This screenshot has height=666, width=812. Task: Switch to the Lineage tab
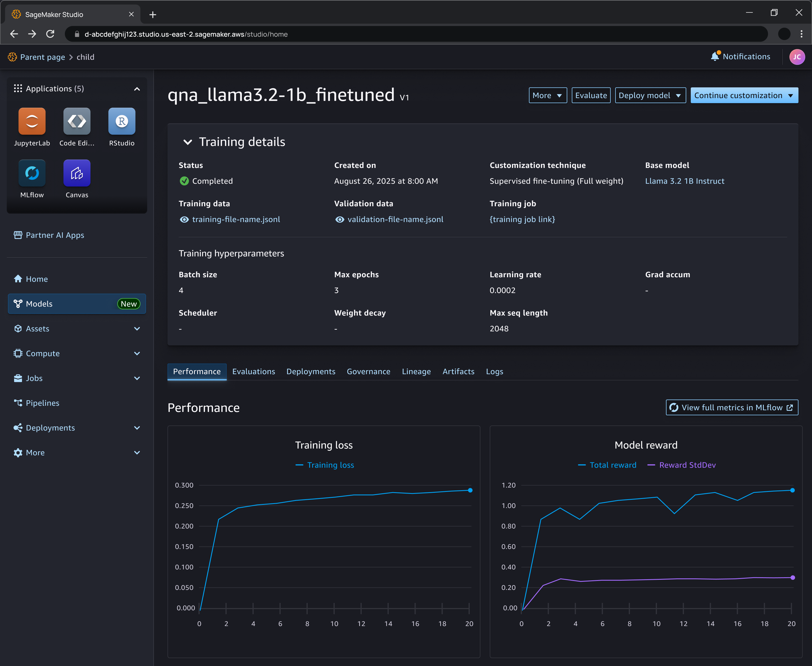(x=416, y=371)
